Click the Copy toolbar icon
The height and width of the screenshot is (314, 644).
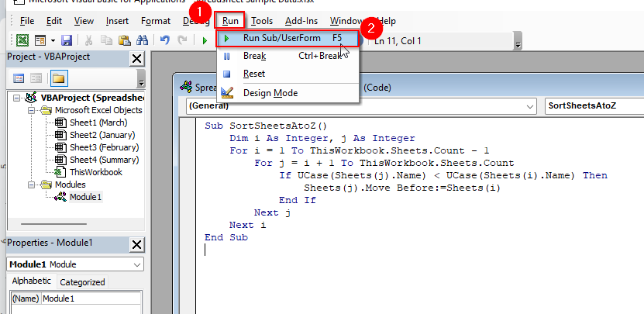pos(106,40)
